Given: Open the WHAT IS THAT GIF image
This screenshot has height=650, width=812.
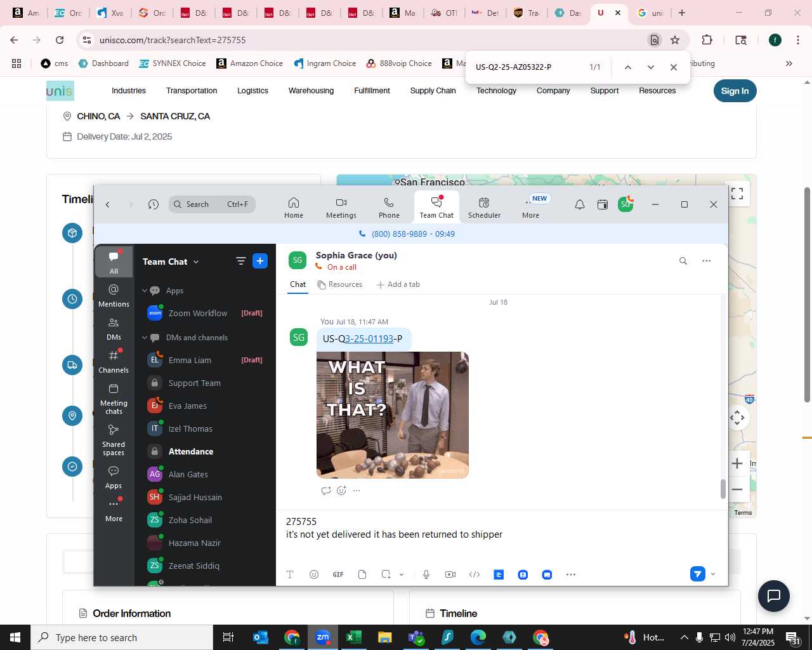Looking at the screenshot, I should click(393, 415).
